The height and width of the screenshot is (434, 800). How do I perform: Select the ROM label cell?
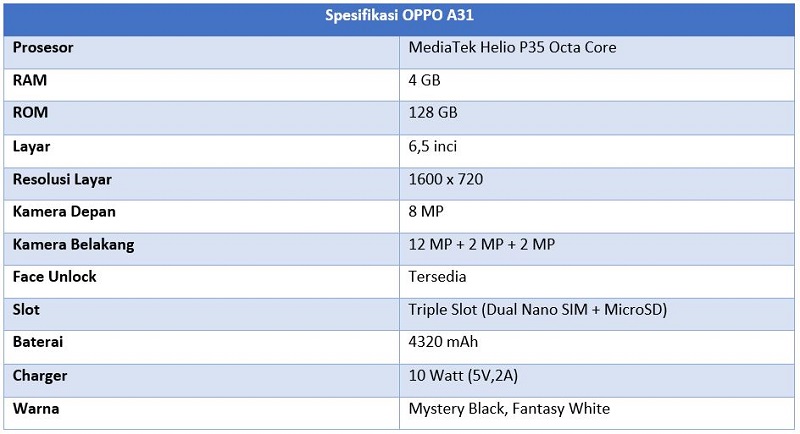pyautogui.click(x=30, y=113)
